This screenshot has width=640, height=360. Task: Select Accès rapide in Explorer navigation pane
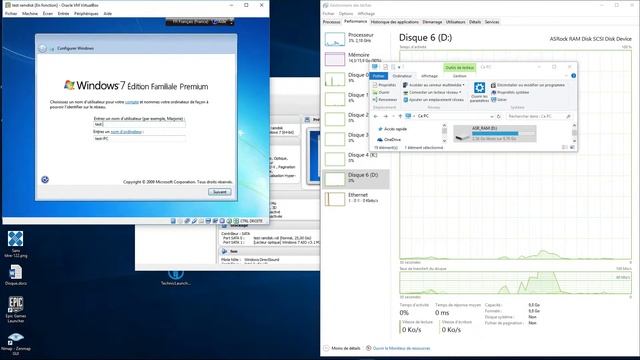click(392, 129)
